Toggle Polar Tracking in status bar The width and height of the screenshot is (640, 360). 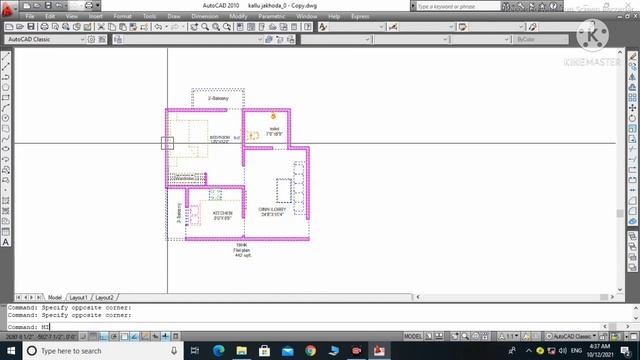pyautogui.click(x=114, y=337)
